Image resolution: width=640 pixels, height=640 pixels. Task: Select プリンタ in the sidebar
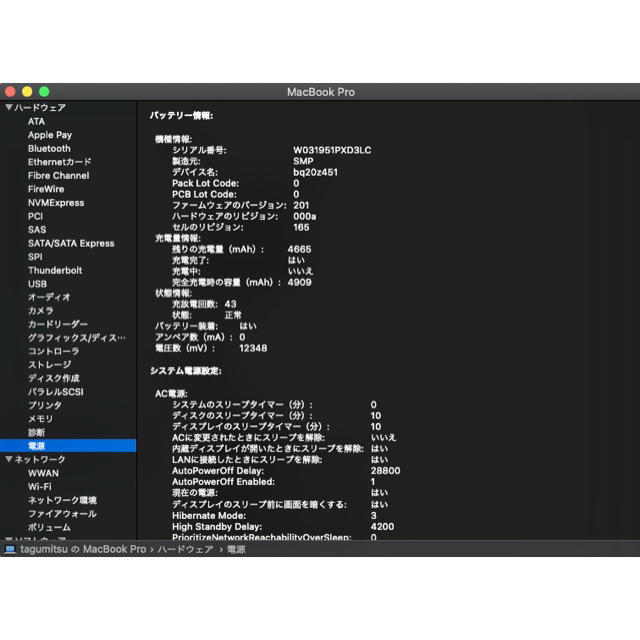click(x=44, y=405)
